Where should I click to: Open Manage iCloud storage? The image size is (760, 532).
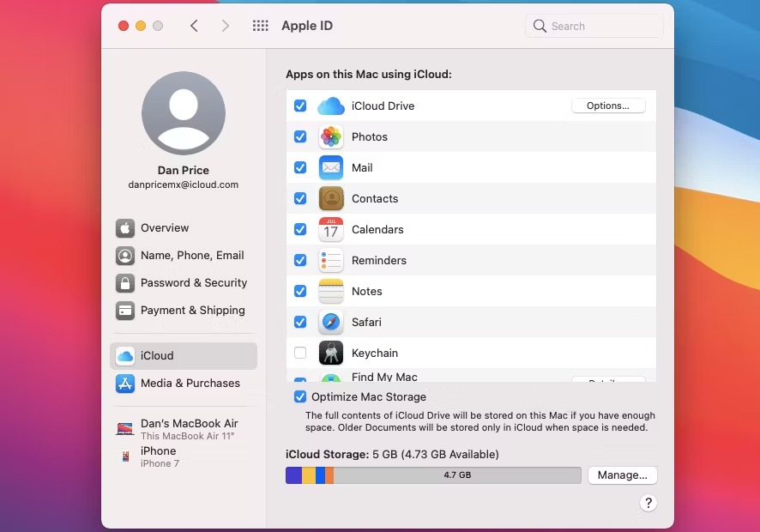pos(622,475)
